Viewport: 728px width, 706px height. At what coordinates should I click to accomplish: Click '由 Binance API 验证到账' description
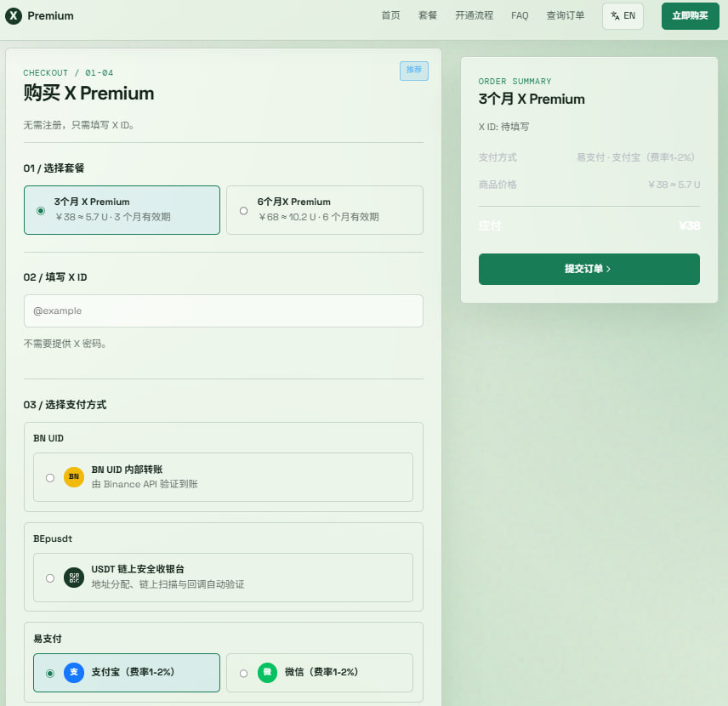pos(145,484)
